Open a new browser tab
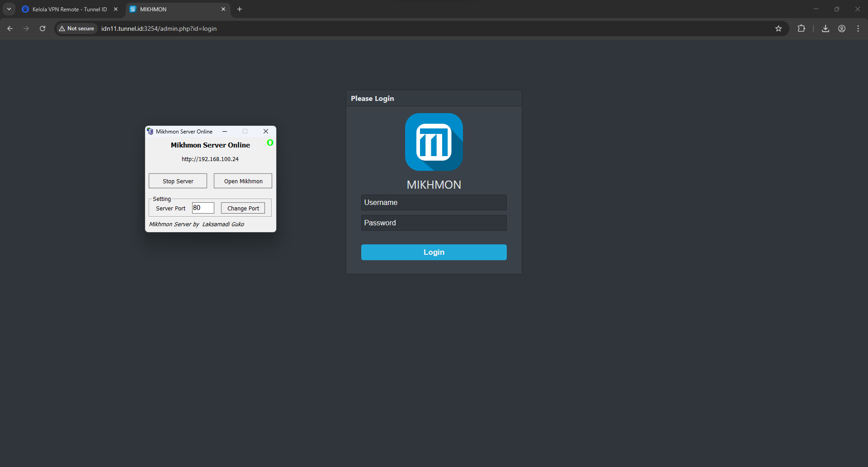Viewport: 868px width, 467px height. click(x=240, y=9)
